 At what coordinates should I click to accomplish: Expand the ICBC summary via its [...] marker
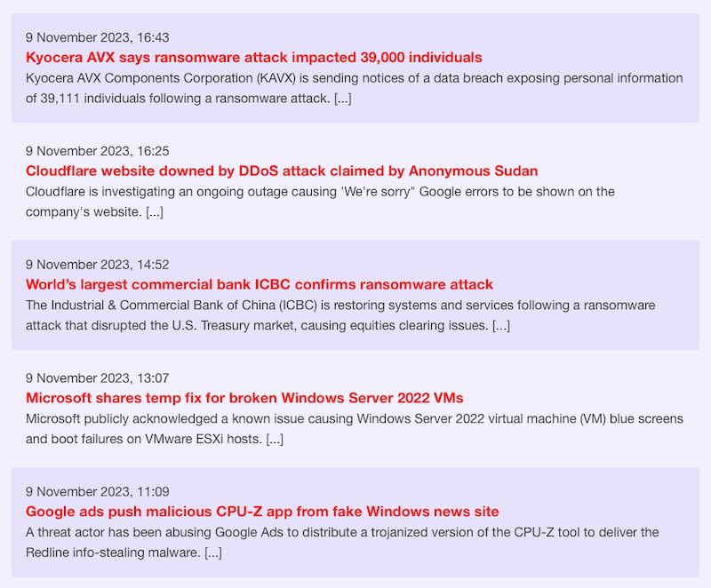(x=501, y=326)
